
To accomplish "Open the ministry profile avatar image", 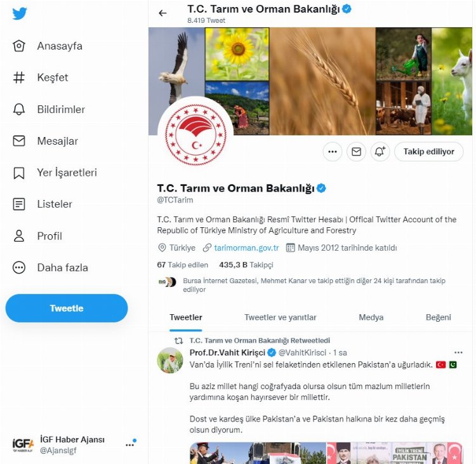I will click(x=195, y=135).
